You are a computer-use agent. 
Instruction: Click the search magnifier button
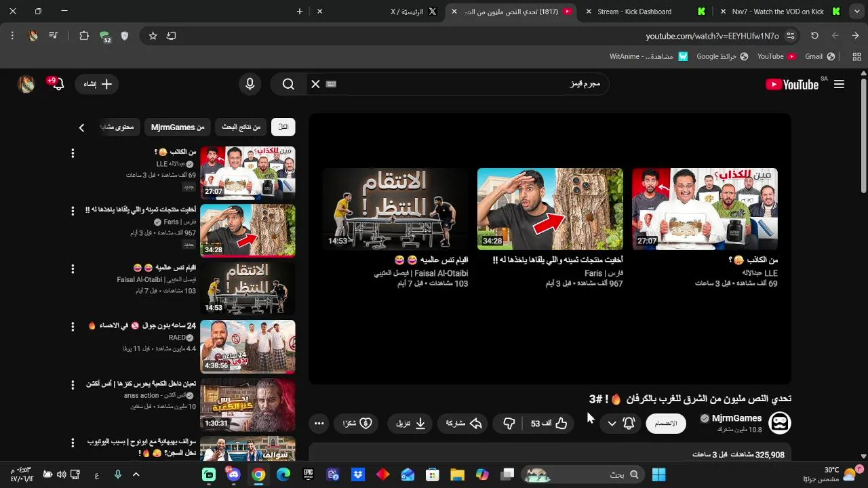(x=288, y=84)
